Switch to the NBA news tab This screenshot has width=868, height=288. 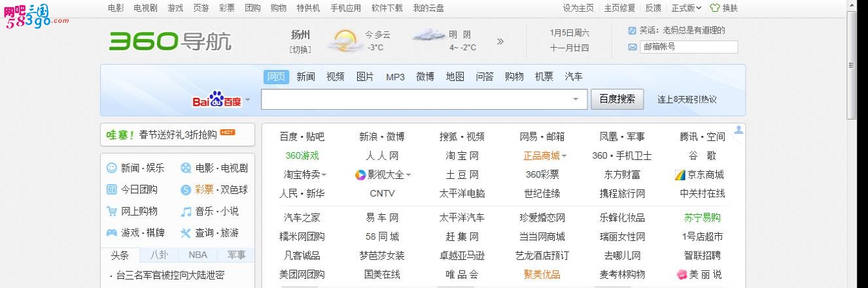tap(198, 255)
